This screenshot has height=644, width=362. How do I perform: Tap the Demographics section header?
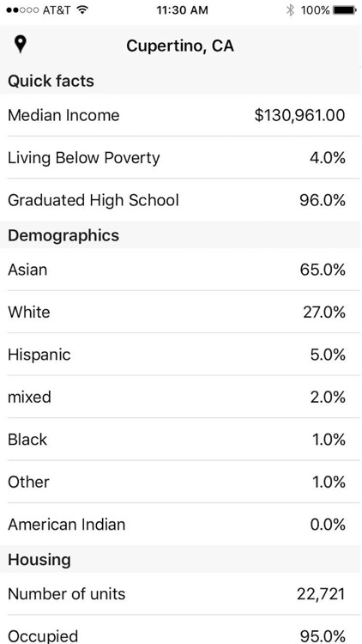pos(181,235)
